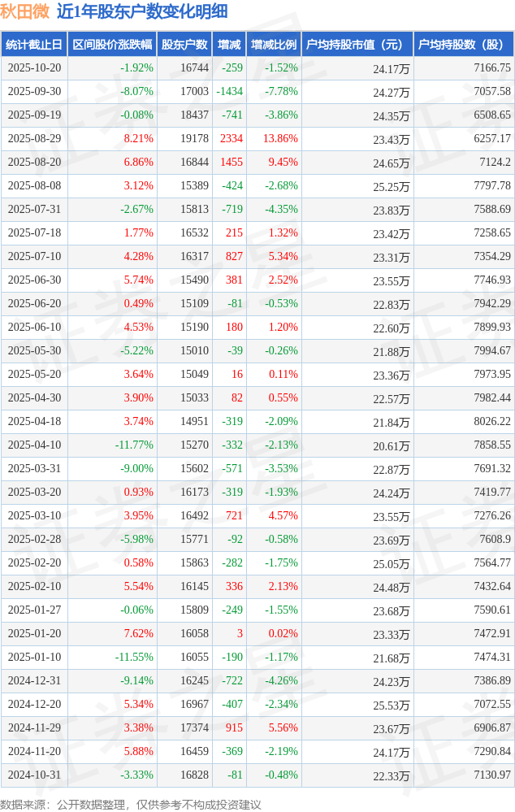The width and height of the screenshot is (515, 812).
Task: Click the 统计截止日 column header
Action: point(33,45)
